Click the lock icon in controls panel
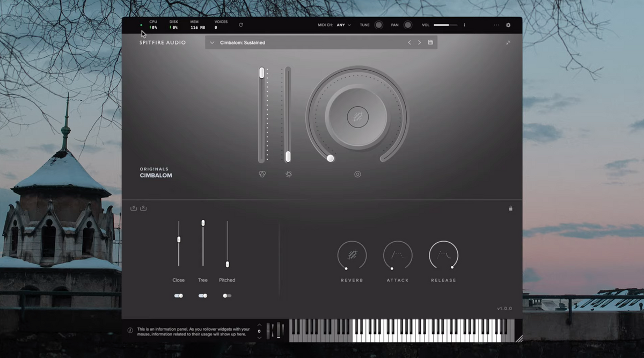This screenshot has height=358, width=644. 510,208
